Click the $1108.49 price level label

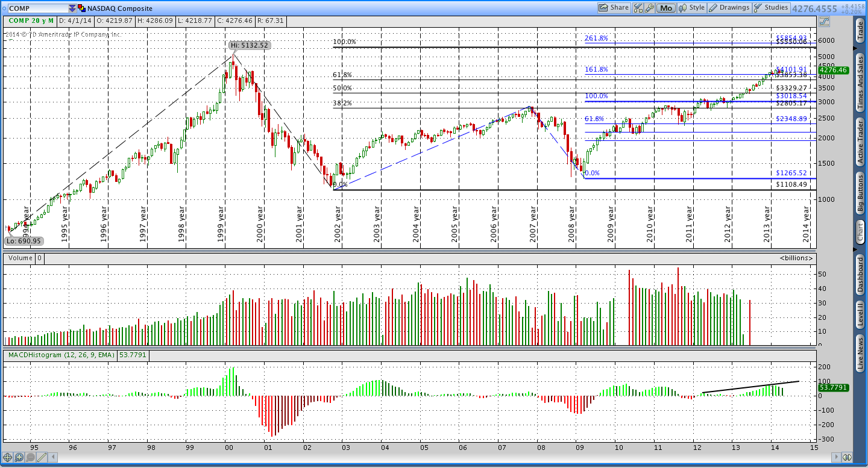791,184
